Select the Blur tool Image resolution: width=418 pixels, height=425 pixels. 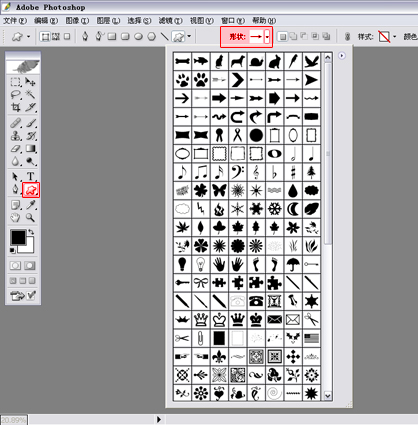click(15, 162)
